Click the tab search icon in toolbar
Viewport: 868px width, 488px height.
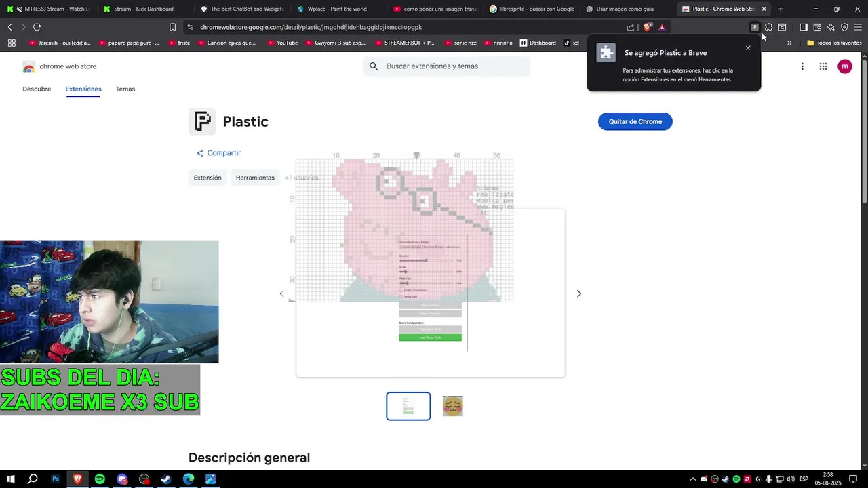782,27
